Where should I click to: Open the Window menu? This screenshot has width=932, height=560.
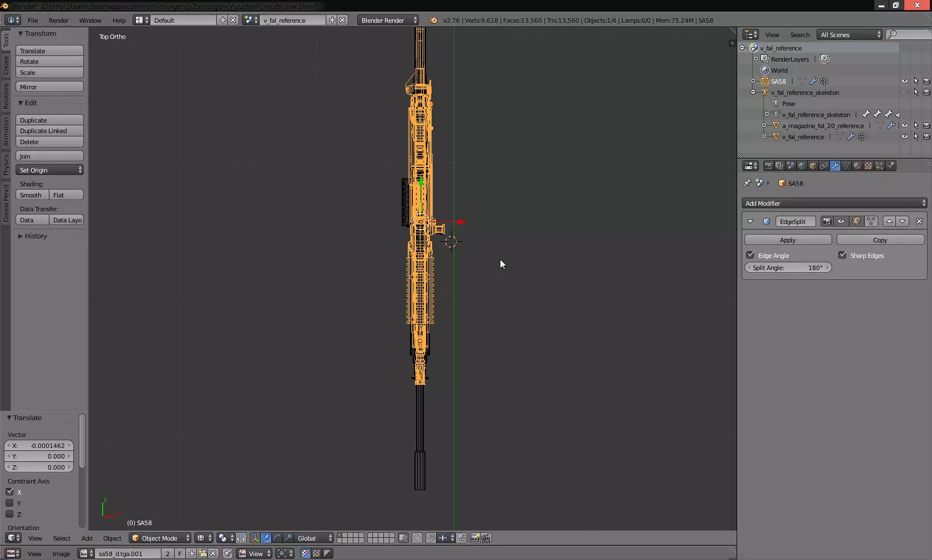click(x=90, y=20)
